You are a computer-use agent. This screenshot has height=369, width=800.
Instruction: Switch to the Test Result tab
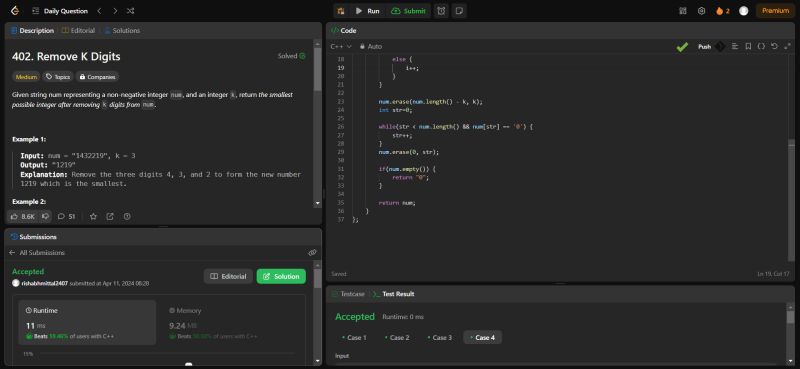coord(393,294)
